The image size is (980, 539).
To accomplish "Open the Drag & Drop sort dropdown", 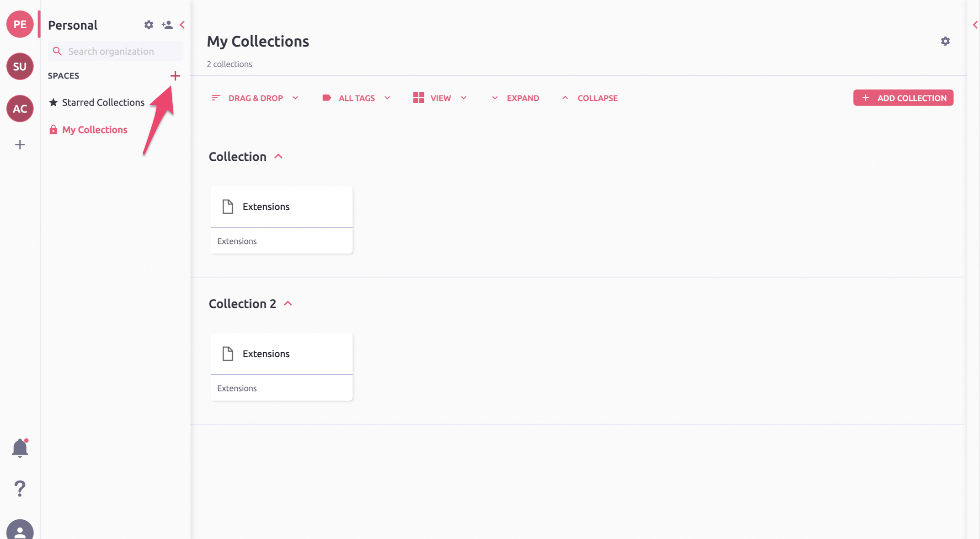I will click(x=255, y=98).
